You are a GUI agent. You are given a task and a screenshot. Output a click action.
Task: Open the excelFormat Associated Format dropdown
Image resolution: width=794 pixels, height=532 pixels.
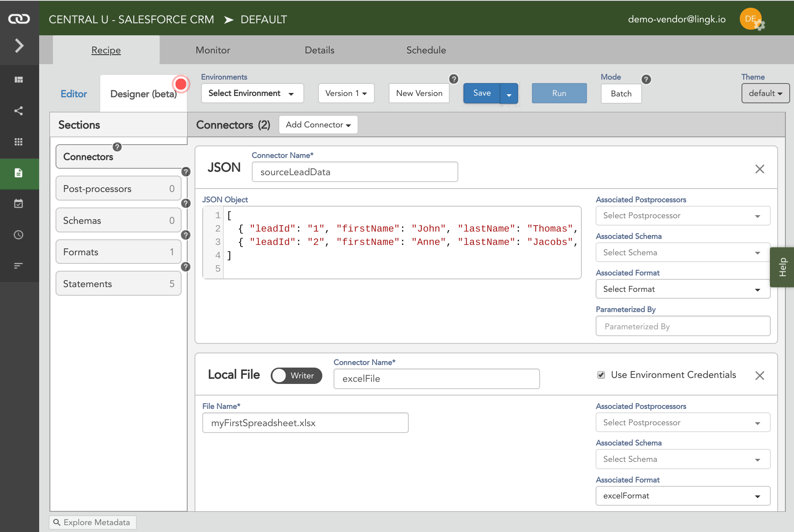pos(683,496)
